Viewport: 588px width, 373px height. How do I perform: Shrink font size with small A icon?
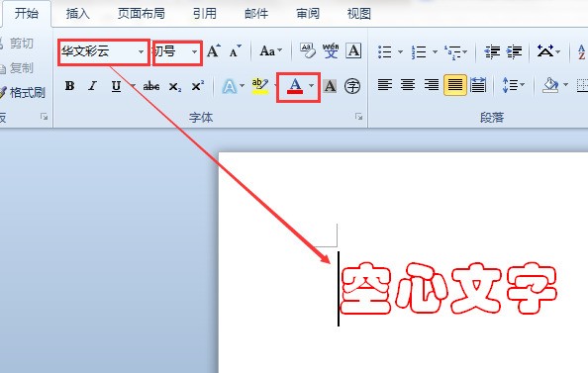tap(236, 51)
